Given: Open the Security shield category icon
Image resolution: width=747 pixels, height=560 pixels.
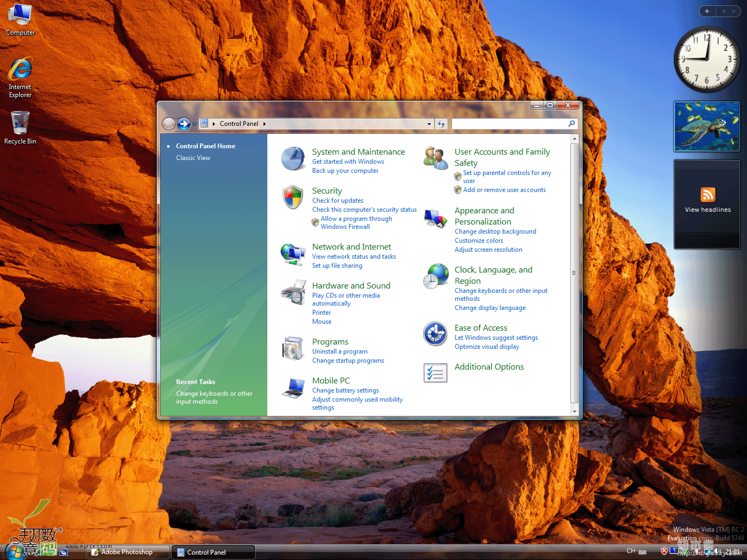Looking at the screenshot, I should tap(293, 197).
